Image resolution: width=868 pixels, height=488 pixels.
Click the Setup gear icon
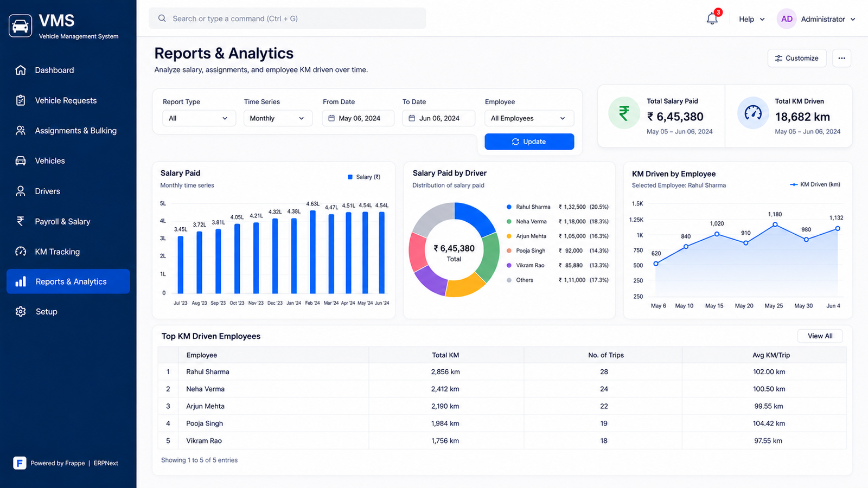21,312
